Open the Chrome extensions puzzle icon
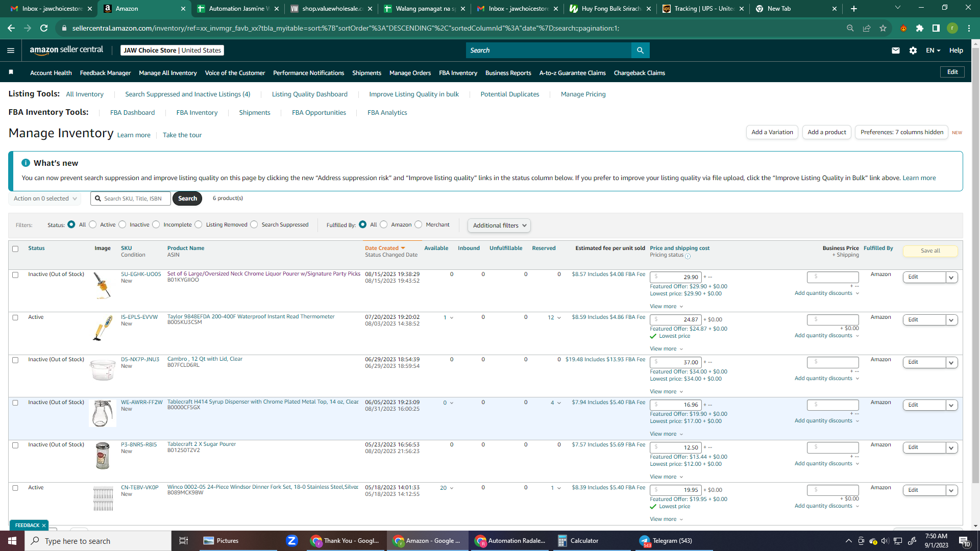The width and height of the screenshot is (980, 551). point(920,28)
